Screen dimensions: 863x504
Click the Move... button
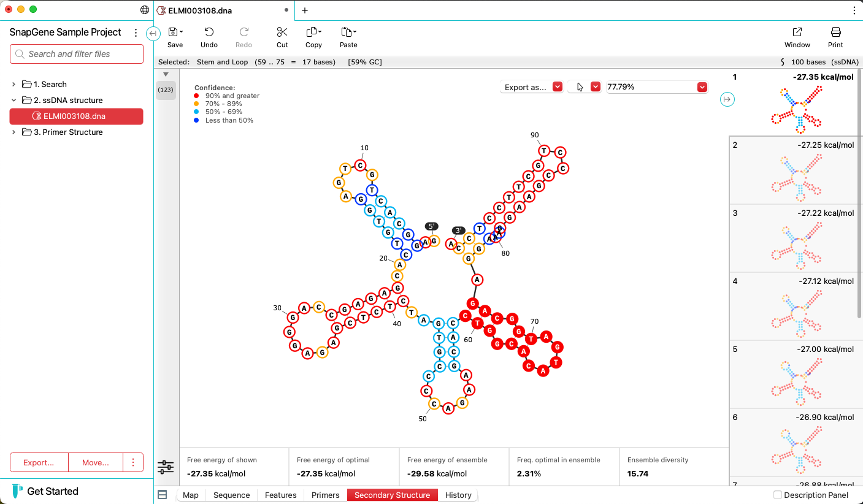96,462
